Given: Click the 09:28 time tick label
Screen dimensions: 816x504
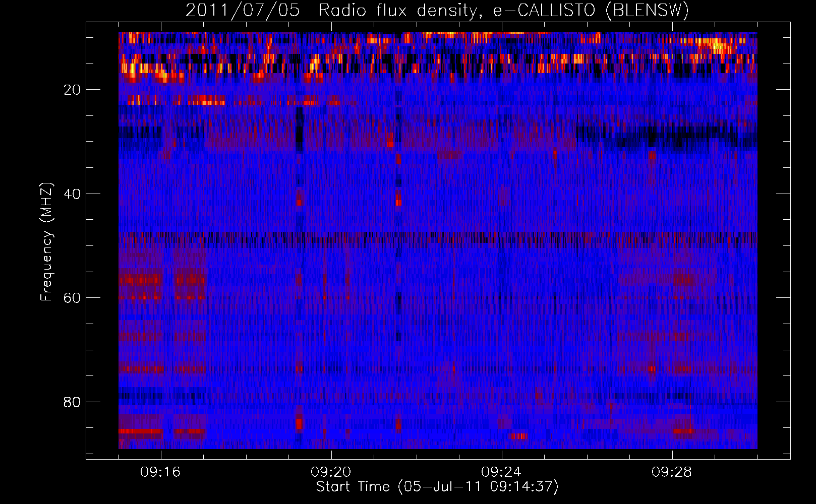Looking at the screenshot, I should click(672, 472).
